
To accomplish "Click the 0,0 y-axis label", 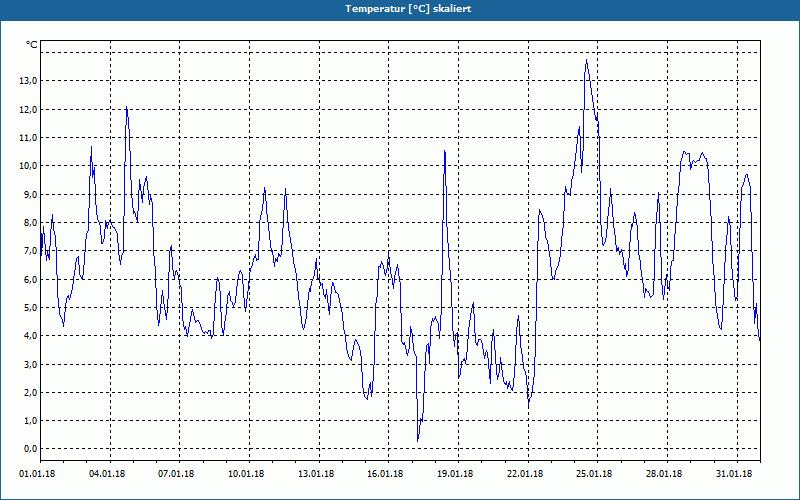I will [x=30, y=449].
